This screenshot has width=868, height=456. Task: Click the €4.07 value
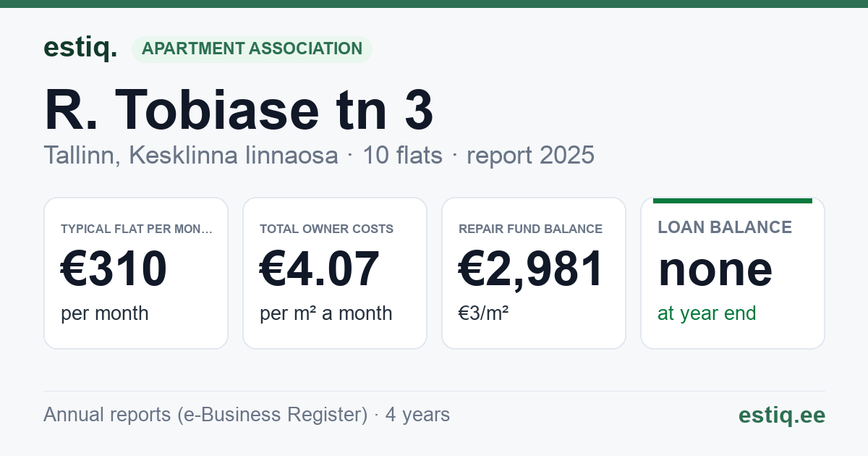(319, 269)
